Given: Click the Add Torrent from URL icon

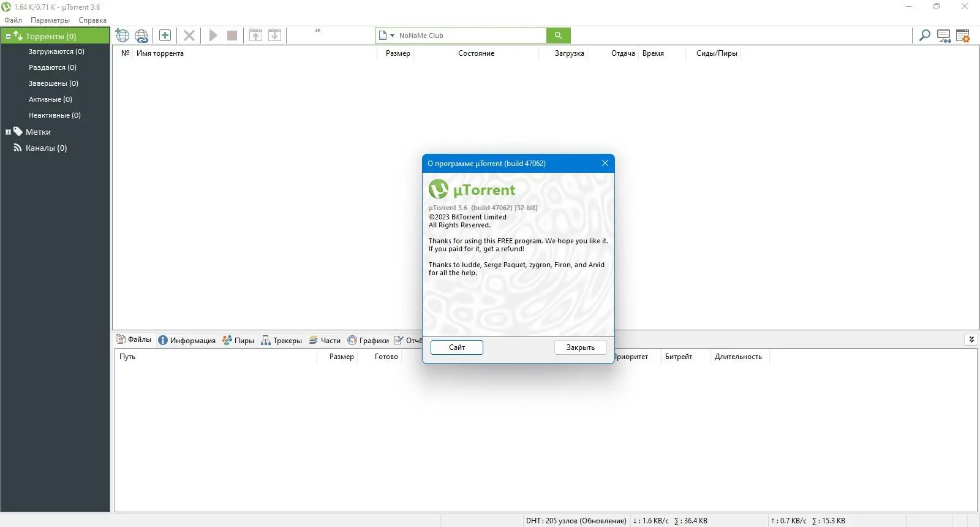Looking at the screenshot, I should point(141,36).
